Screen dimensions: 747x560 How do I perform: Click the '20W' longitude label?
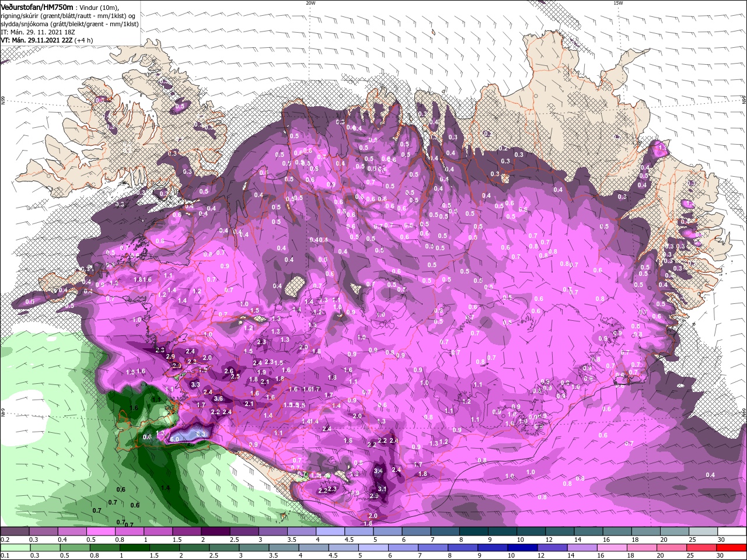(310, 3)
